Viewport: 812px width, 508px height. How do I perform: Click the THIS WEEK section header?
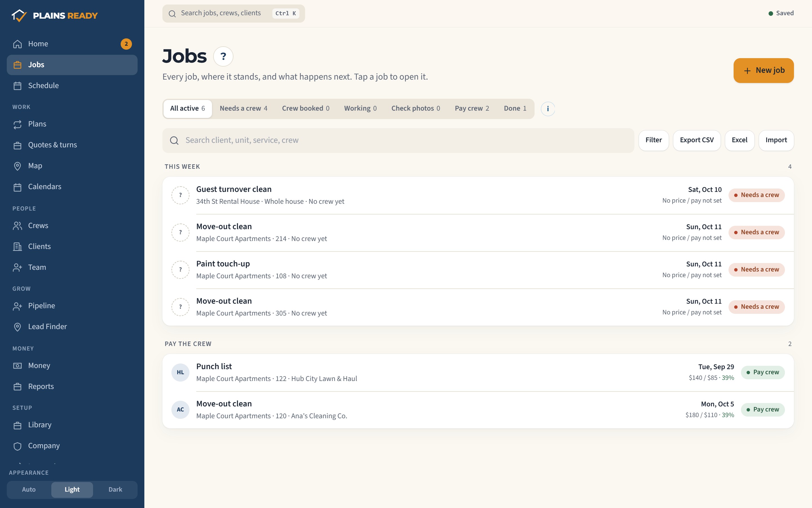click(x=182, y=167)
